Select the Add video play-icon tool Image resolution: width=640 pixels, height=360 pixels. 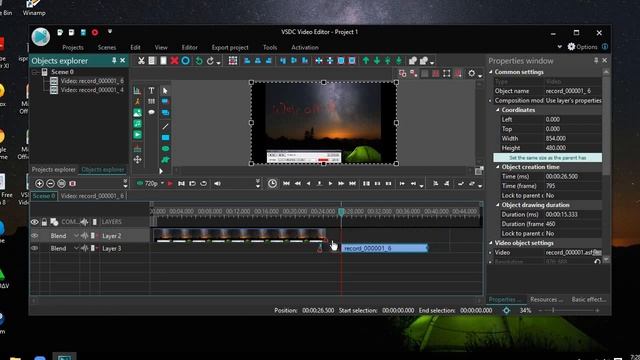click(138, 135)
